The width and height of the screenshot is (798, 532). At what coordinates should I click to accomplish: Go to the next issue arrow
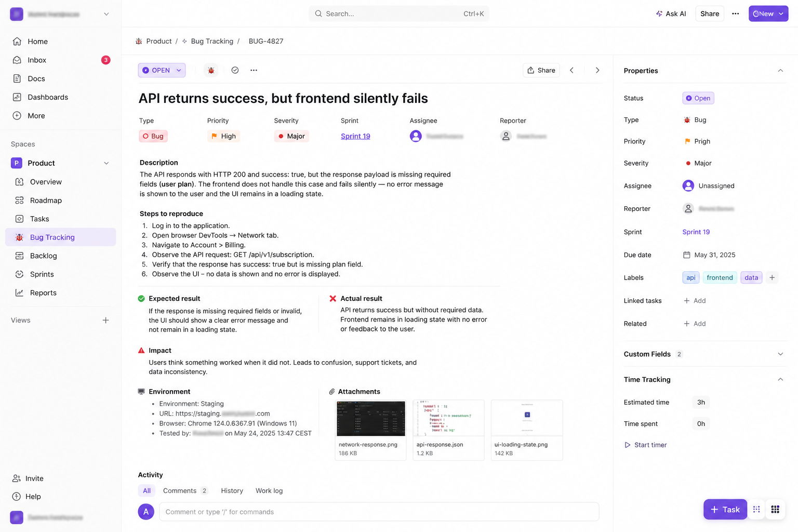tap(597, 70)
